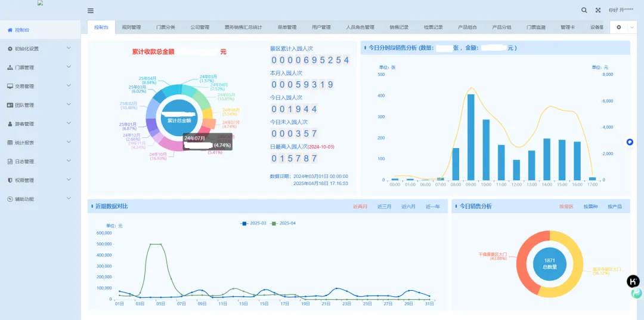
Task: Click the monitor icon for 交易管理
Action: [10, 86]
